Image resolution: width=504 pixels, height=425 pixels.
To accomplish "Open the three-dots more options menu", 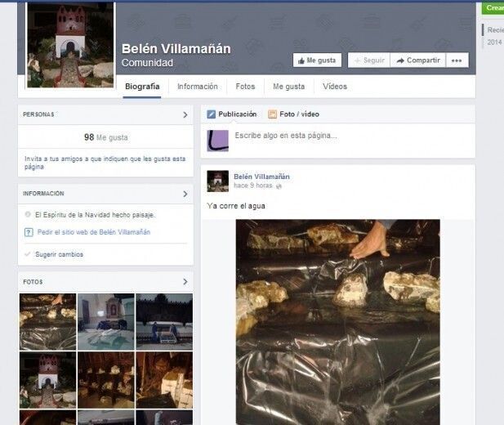I will [457, 60].
